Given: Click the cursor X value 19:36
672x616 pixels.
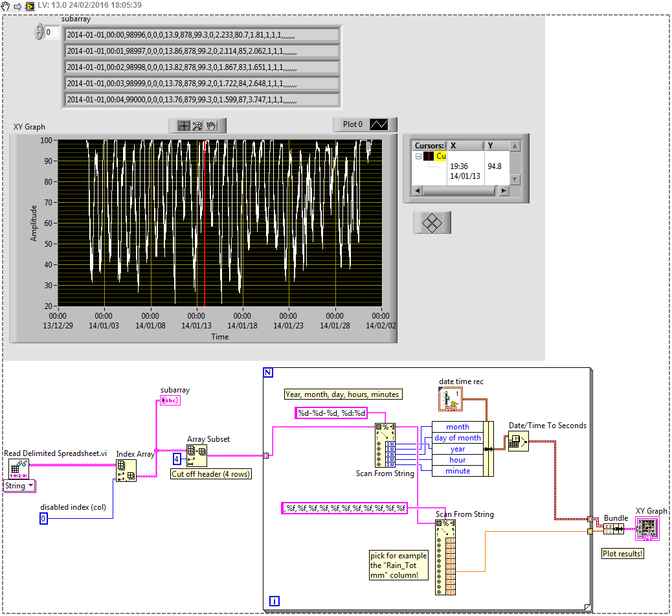Looking at the screenshot, I should point(458,166).
